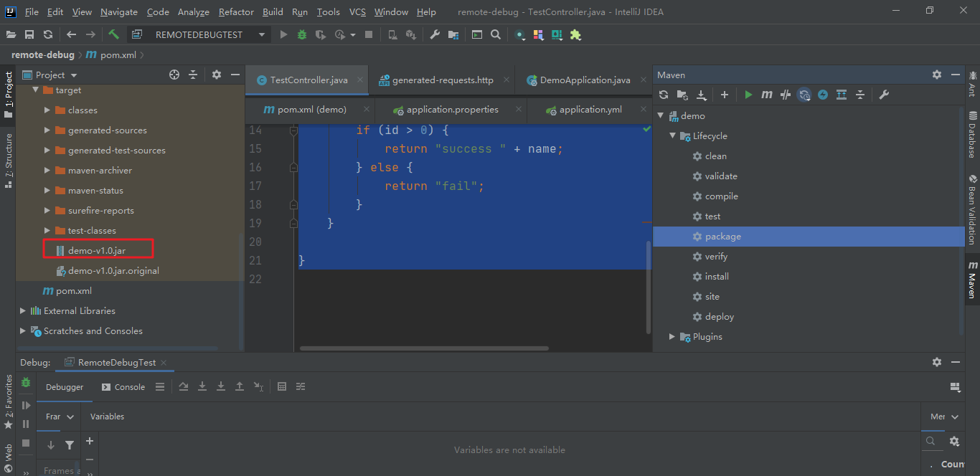This screenshot has height=476, width=980.
Task: Close the TestController.java tab
Action: coord(359,80)
